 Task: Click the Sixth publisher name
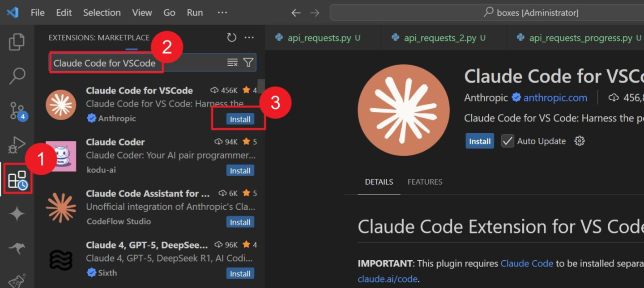(x=107, y=272)
